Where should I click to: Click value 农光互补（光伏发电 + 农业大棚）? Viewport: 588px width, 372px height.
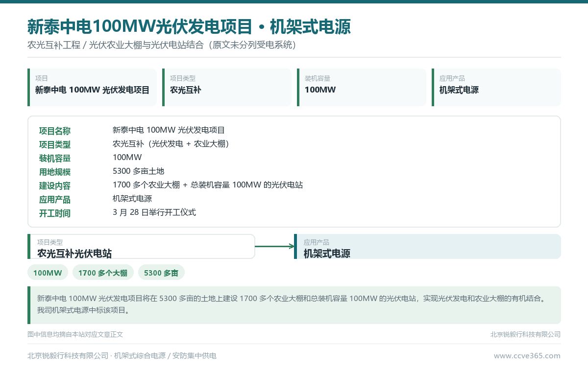(171, 144)
